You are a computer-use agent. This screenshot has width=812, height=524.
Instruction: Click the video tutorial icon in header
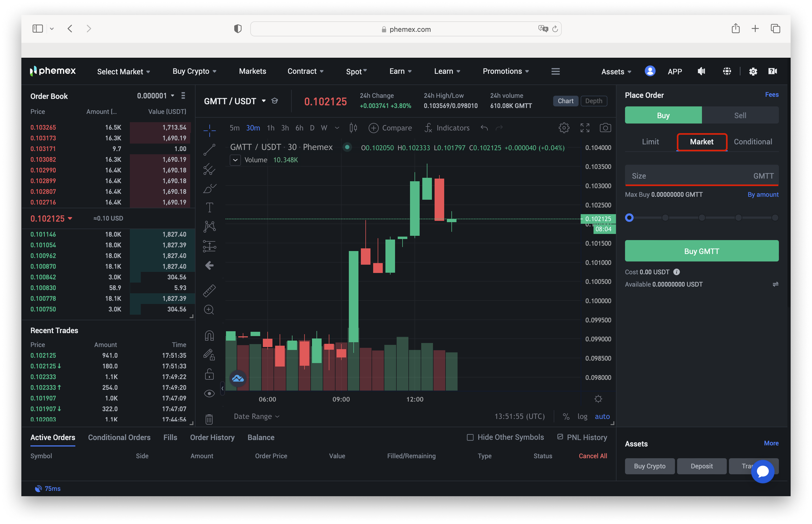(772, 71)
